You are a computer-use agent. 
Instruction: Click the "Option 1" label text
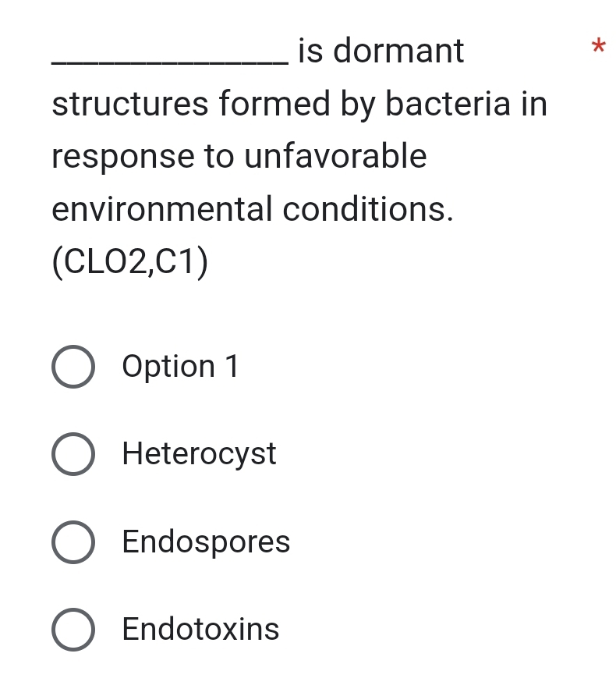pos(181,367)
